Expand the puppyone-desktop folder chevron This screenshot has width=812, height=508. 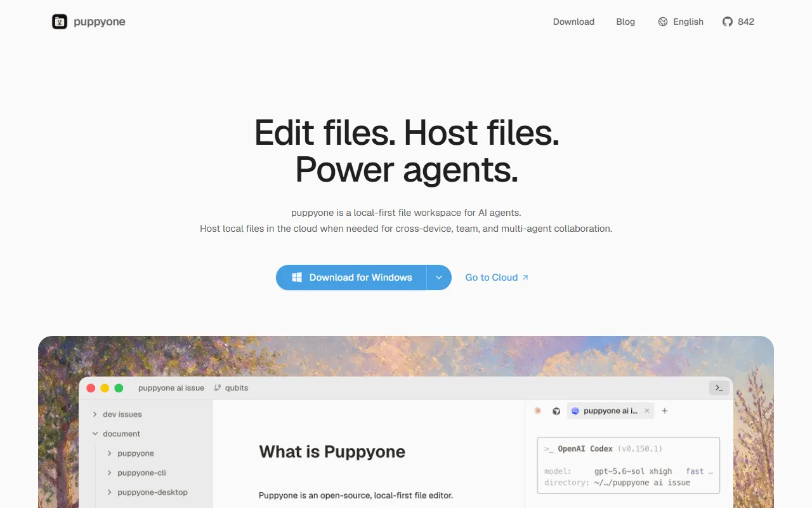110,492
